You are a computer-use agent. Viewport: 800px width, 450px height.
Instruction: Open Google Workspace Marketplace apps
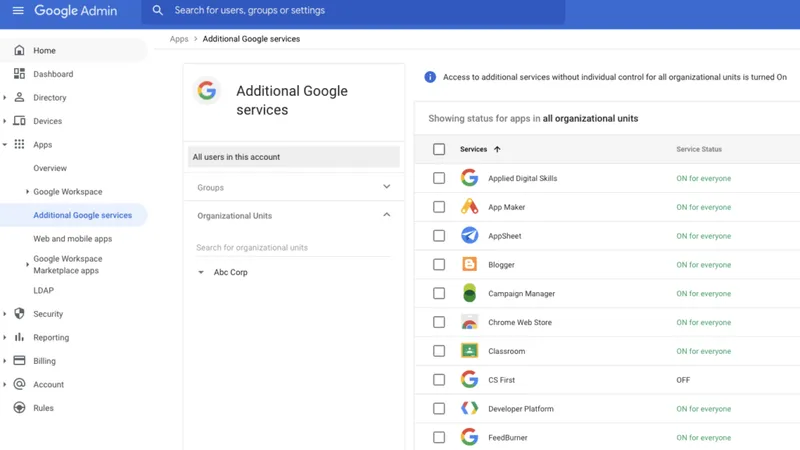click(68, 264)
